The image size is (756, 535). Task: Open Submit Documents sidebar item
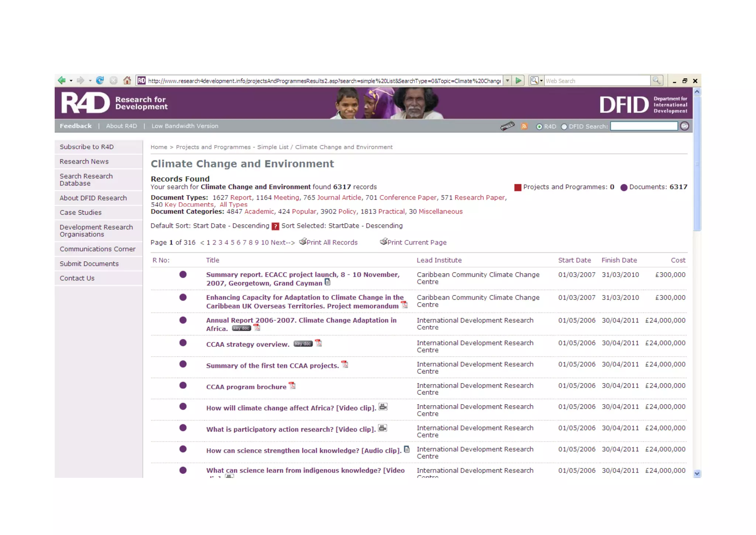tap(99, 264)
